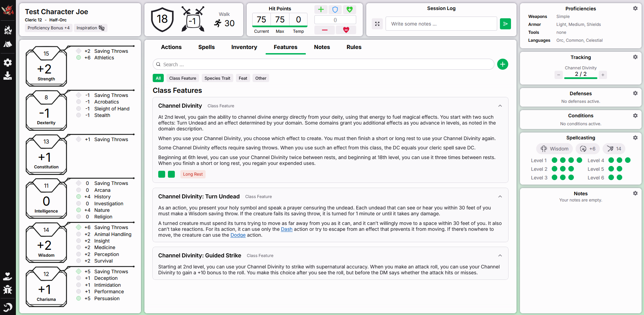Screen dimensions: 644x315
Task: Collapse Channel Divinity: Turn Undead card
Action: pos(500,197)
